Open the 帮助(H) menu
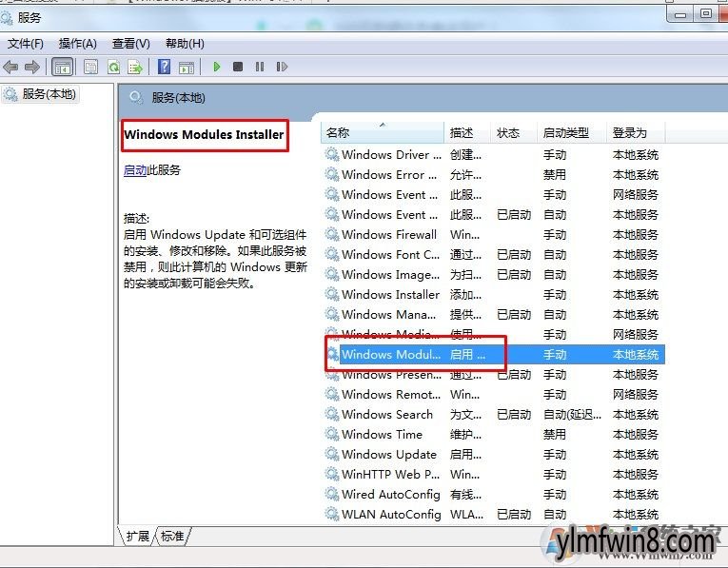Image resolution: width=728 pixels, height=568 pixels. click(x=185, y=44)
